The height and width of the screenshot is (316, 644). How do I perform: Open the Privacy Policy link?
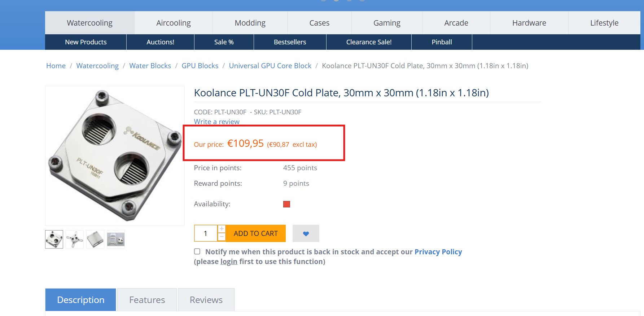(438, 252)
